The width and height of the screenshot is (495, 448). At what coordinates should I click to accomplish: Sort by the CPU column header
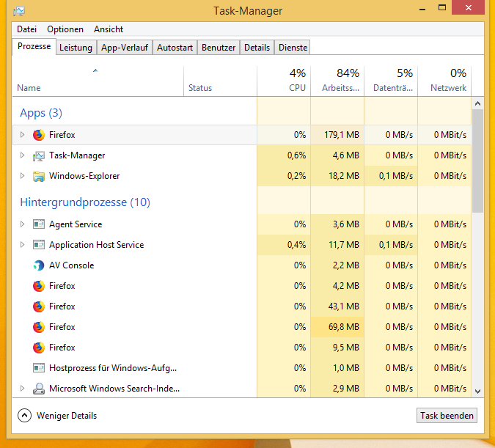coord(284,81)
